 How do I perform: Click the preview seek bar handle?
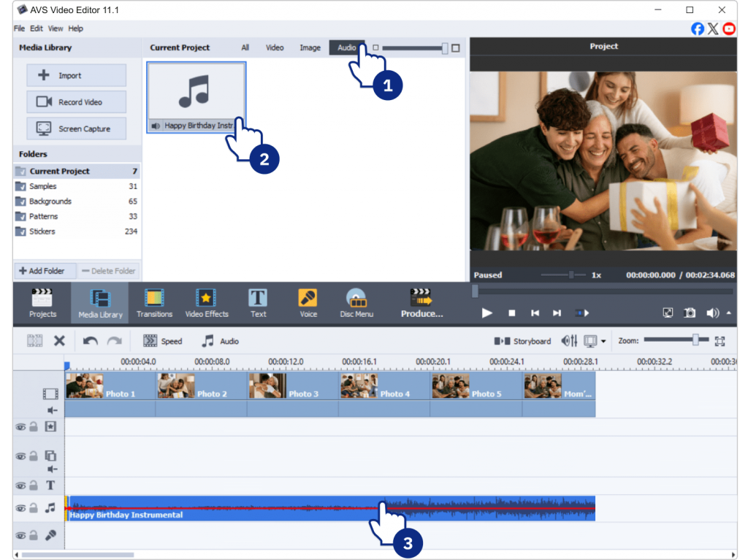click(x=475, y=291)
